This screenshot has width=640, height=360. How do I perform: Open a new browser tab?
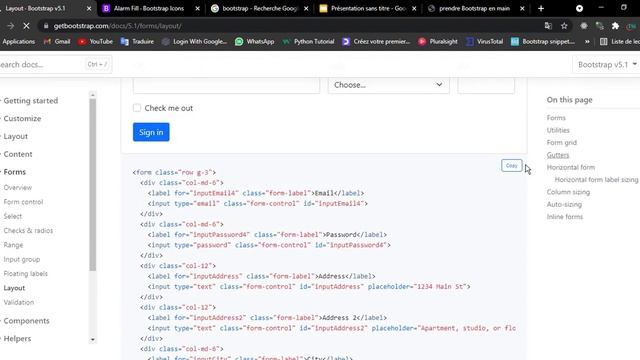541,8
